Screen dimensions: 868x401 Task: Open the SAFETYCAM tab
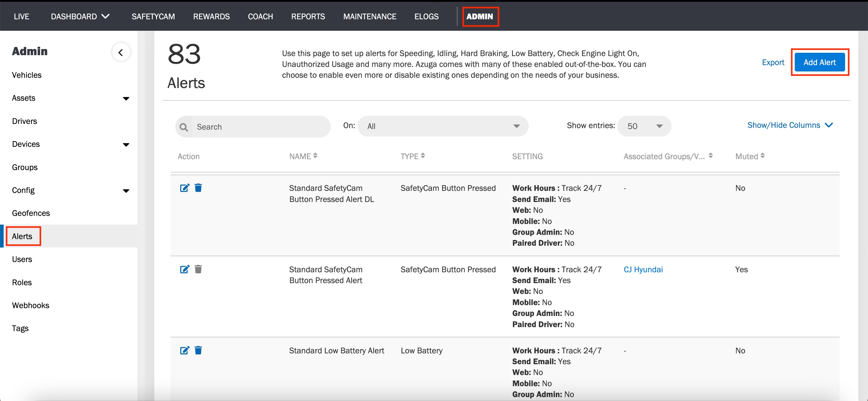pos(153,16)
